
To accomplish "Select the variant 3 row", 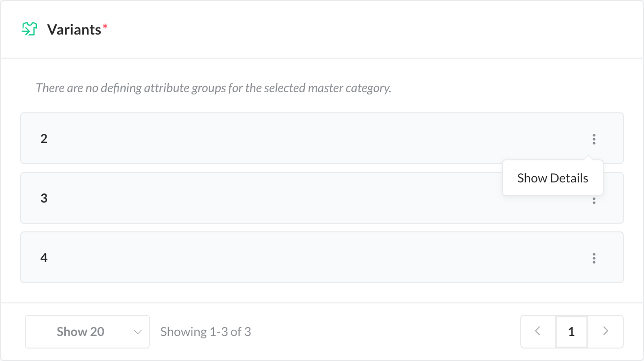I will pos(288,198).
